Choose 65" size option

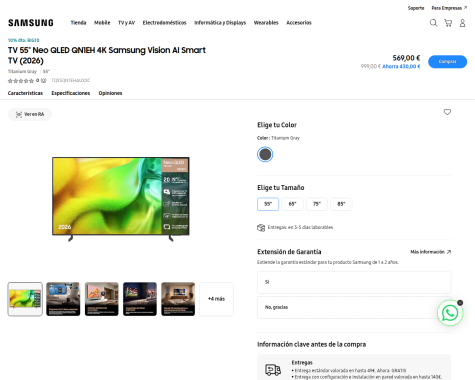pyautogui.click(x=292, y=204)
